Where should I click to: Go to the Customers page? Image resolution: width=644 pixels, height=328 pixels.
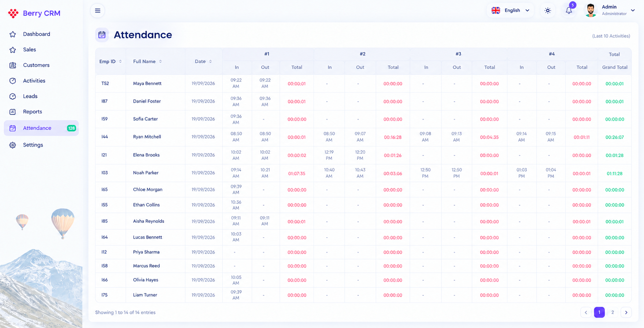tap(41, 65)
